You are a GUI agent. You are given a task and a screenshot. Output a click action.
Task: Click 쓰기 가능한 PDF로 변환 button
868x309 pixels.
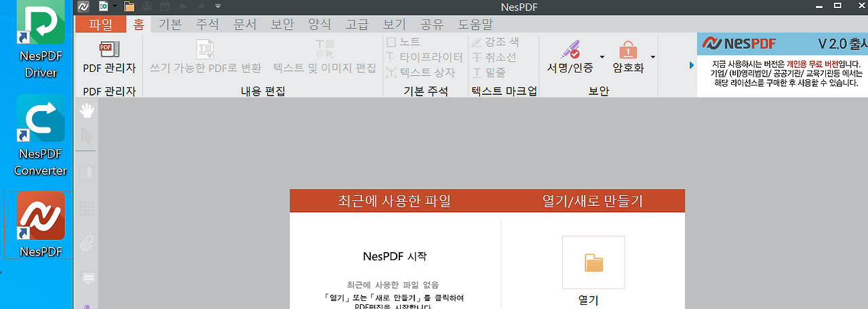pos(205,57)
